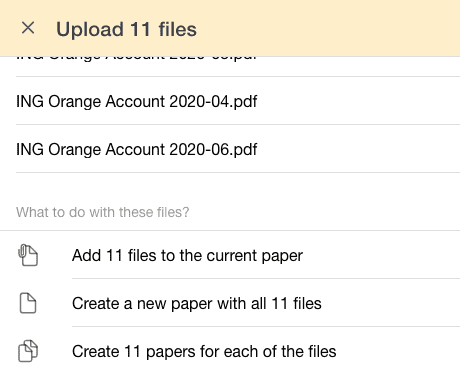Screen dimensions: 460x375
Task: Click the word ING in the 2020-04 filename
Action: coord(30,101)
